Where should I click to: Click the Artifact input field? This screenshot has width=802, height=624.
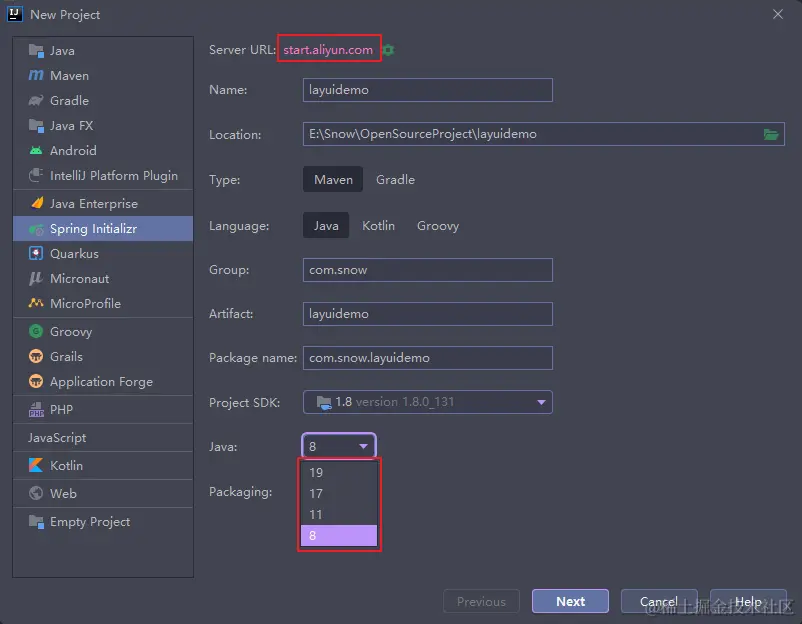click(428, 314)
